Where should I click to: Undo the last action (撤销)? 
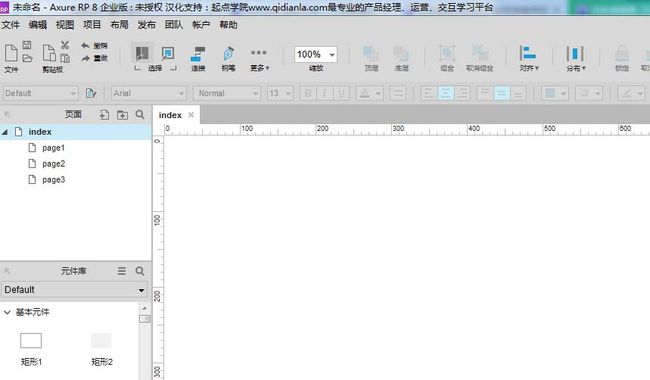[x=95, y=45]
